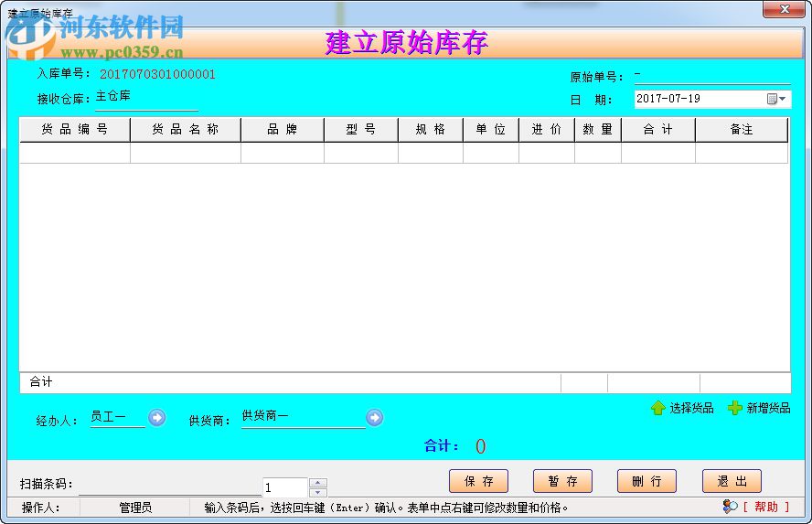Focus the 扫描条码 input field

point(170,486)
